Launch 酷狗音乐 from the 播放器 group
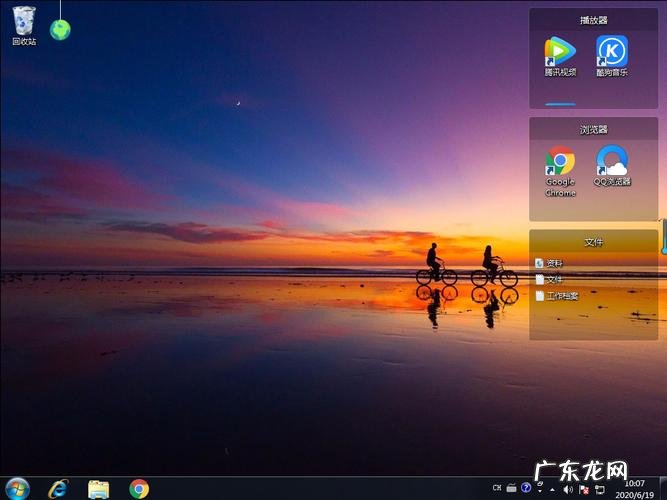 tap(612, 56)
